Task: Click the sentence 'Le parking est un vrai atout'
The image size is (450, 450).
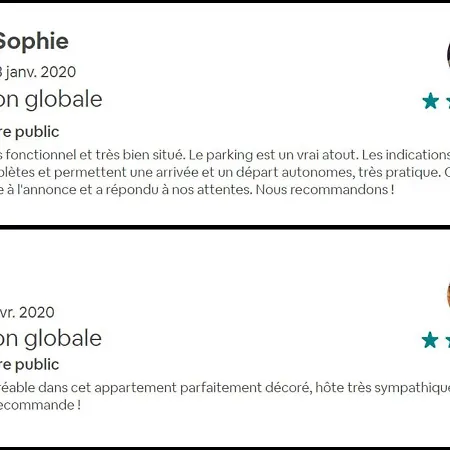Action: pos(274,155)
